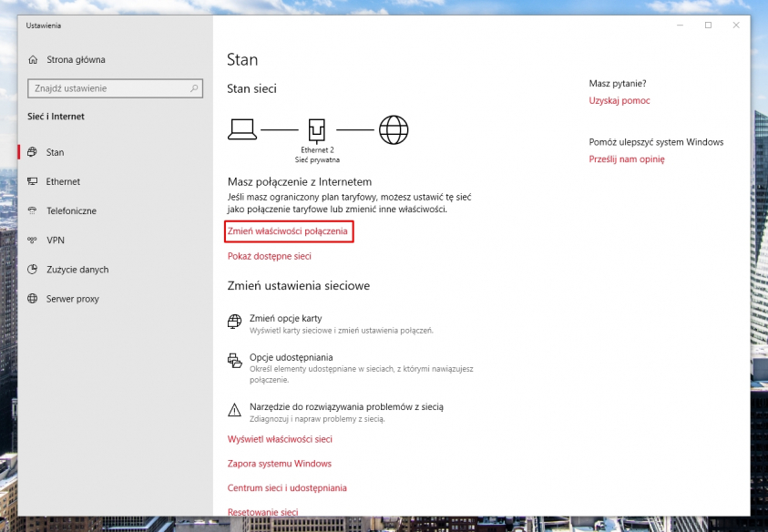Click the Serwer proxy globe icon
The image size is (768, 532).
[34, 299]
